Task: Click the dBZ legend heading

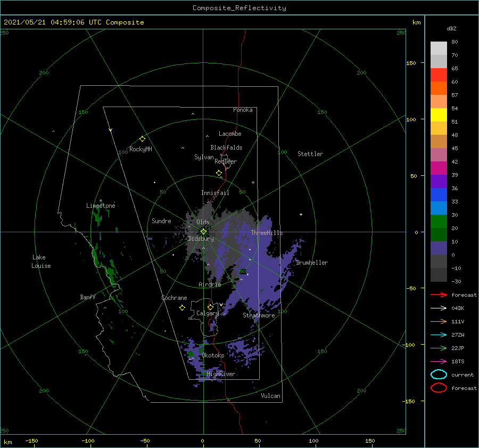Action: 451,29
